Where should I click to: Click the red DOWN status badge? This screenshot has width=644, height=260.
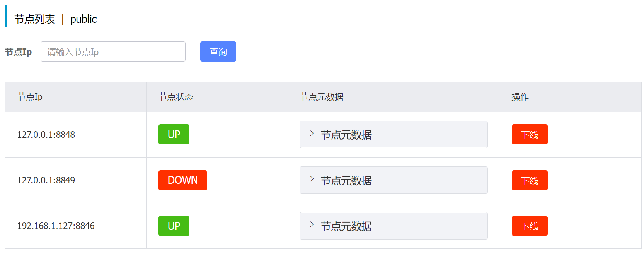coord(182,181)
